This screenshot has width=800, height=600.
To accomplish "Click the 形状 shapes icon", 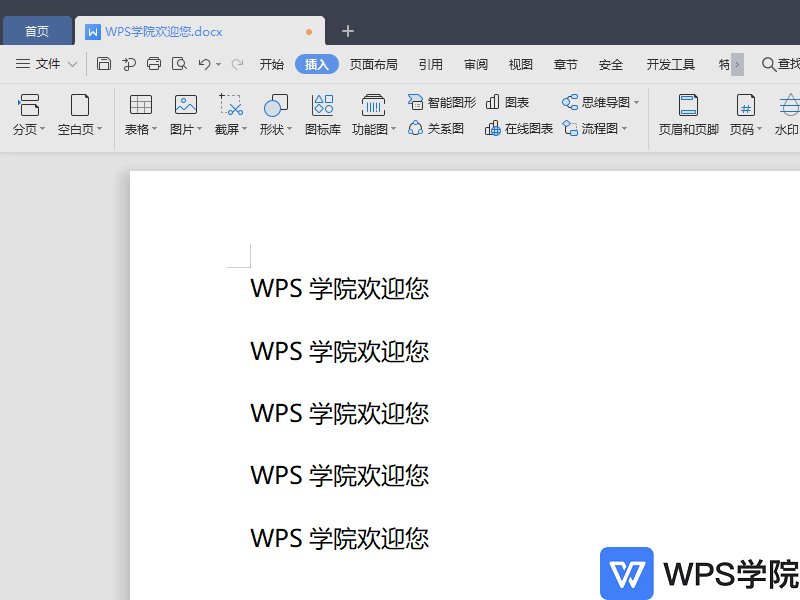I will (x=276, y=105).
